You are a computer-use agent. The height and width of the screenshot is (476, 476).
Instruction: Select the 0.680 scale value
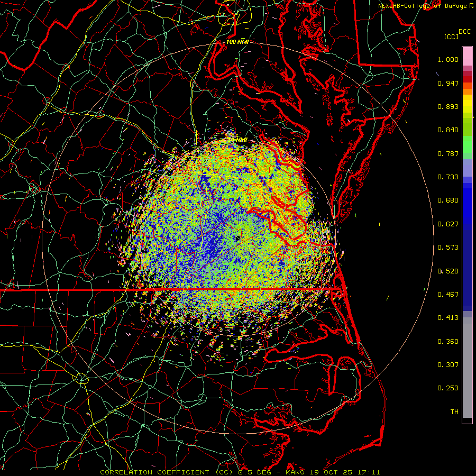448,200
